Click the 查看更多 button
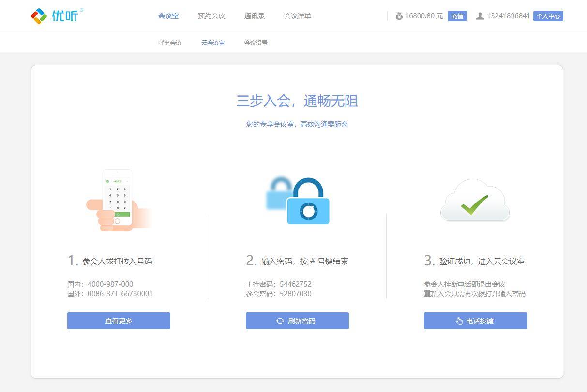The image size is (587, 392). click(x=119, y=321)
